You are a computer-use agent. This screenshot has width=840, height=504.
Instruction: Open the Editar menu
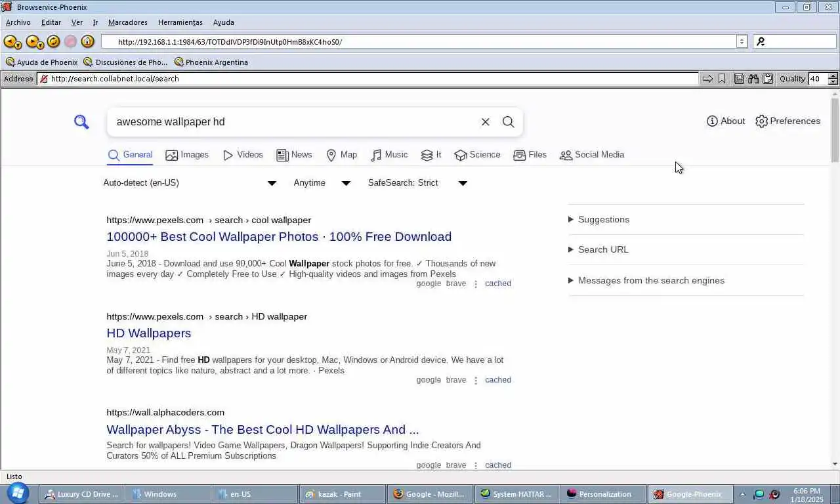point(51,22)
